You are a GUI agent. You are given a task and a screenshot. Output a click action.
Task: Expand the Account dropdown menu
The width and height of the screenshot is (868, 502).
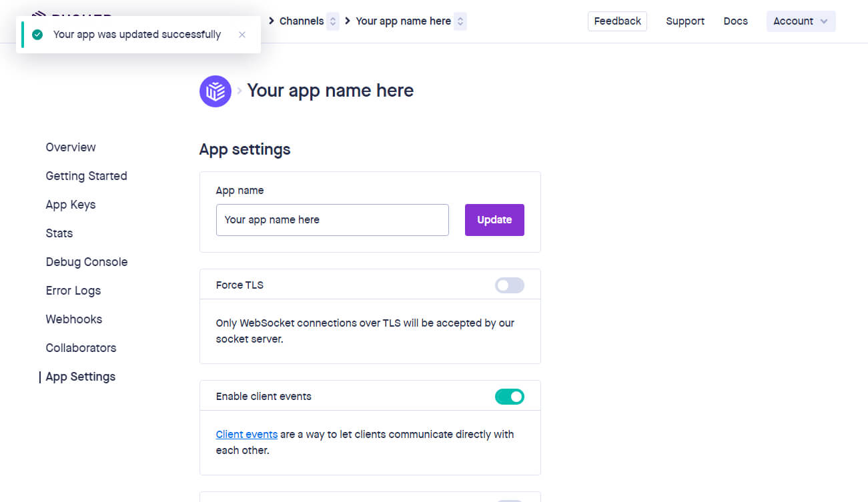pyautogui.click(x=800, y=21)
